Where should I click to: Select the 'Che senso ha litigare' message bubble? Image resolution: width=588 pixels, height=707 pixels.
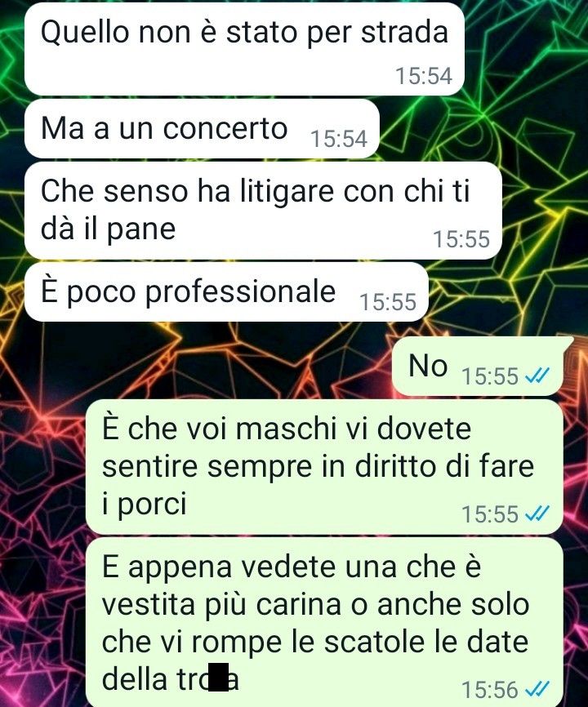click(263, 211)
